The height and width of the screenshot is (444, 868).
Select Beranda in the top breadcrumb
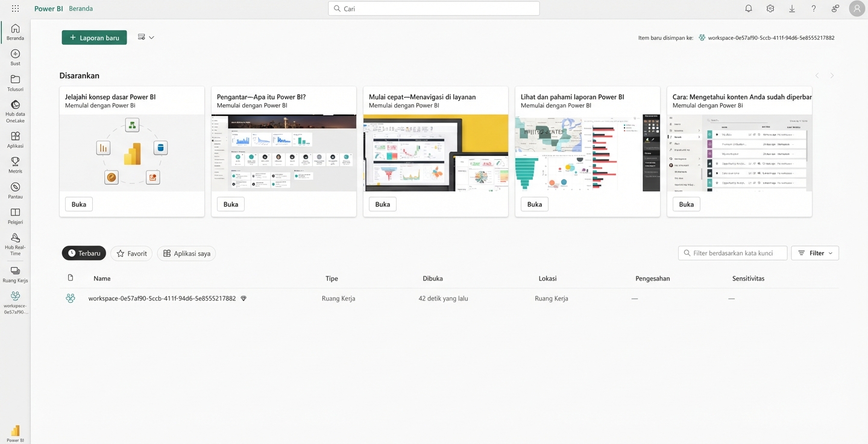(81, 8)
